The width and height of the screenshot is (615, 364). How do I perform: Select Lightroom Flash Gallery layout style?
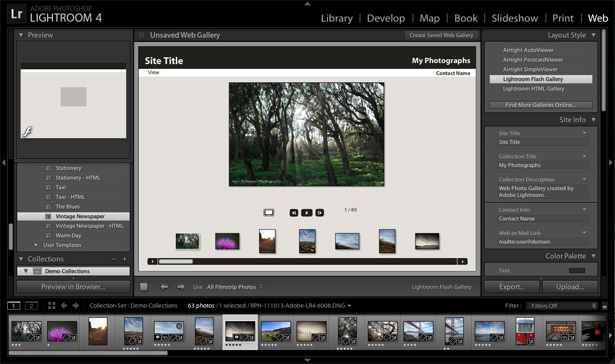click(x=541, y=79)
